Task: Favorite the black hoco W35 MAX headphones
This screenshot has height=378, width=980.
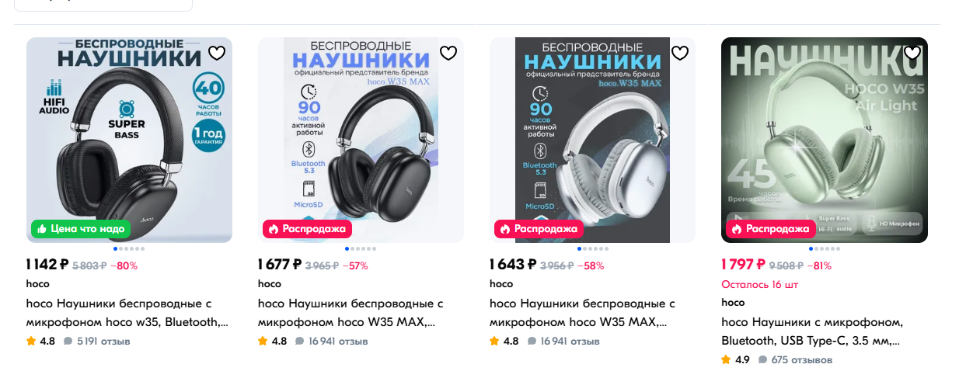Action: pyautogui.click(x=448, y=53)
